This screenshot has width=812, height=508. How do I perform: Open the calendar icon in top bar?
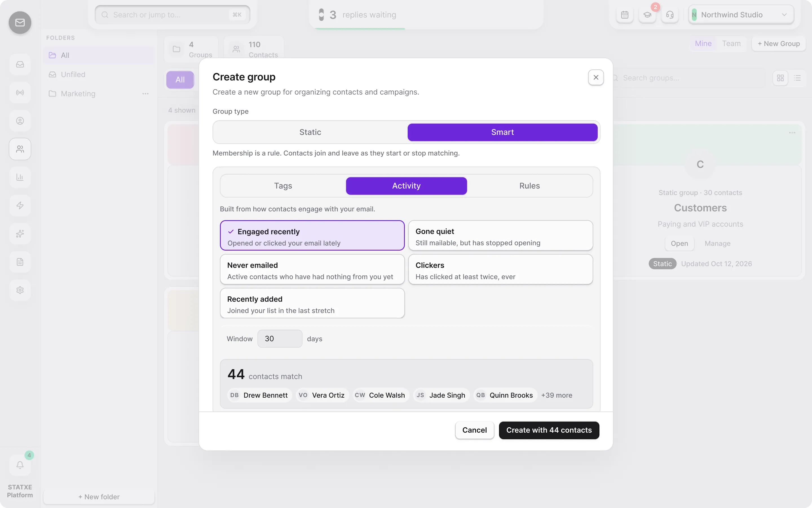[x=625, y=15]
